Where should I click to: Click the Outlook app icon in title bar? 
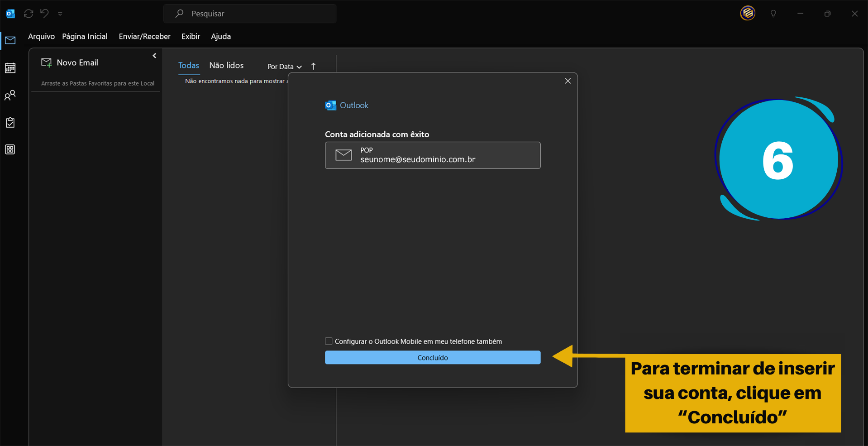pyautogui.click(x=10, y=14)
